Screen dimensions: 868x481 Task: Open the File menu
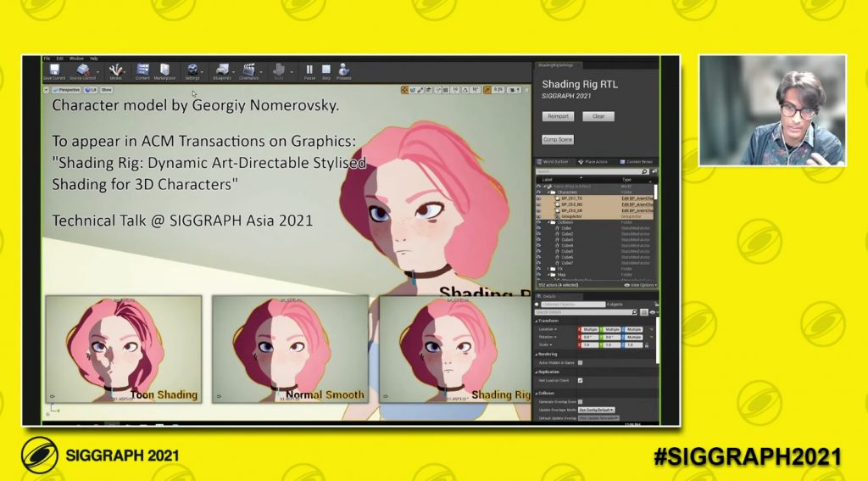(47, 59)
